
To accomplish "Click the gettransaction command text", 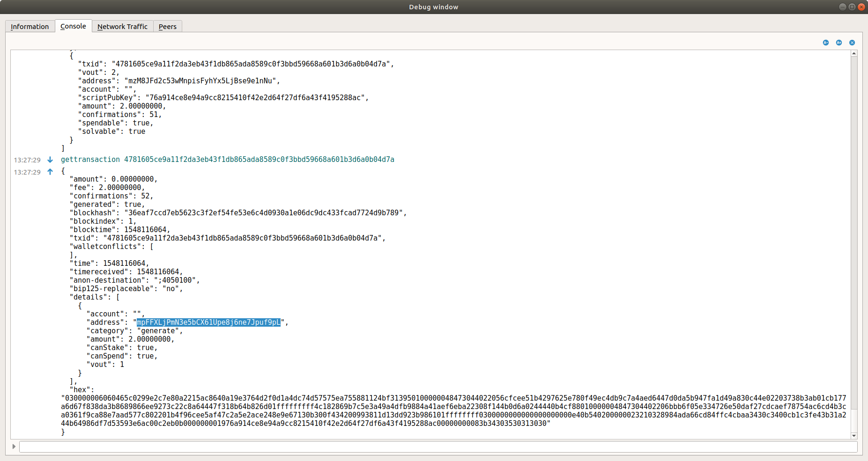I will pyautogui.click(x=90, y=160).
